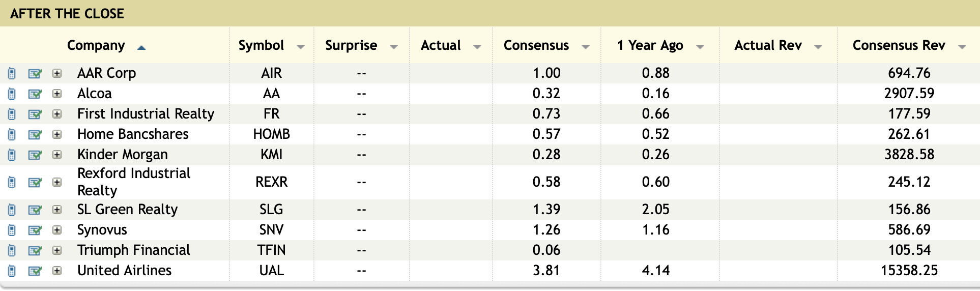Expand the United Airlines row details

[x=57, y=271]
